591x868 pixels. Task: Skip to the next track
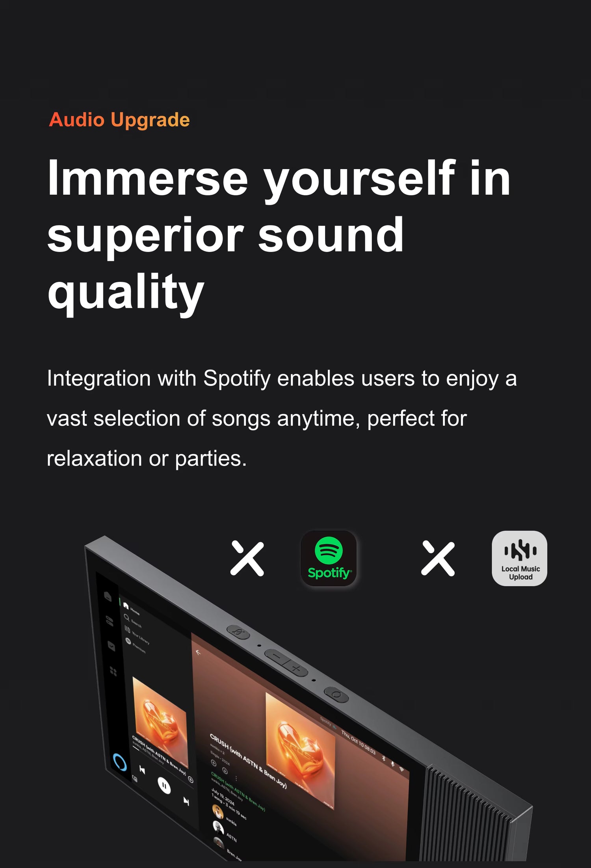pos(186,801)
